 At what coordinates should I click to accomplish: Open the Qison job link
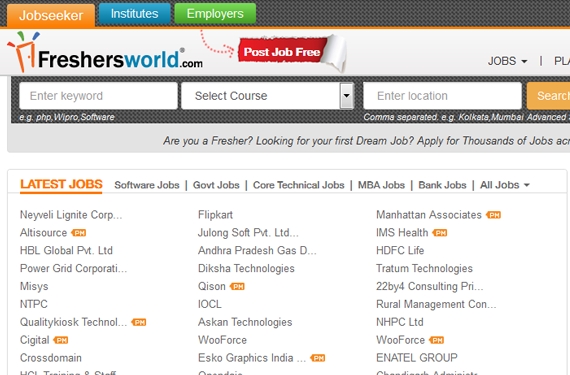click(x=212, y=286)
